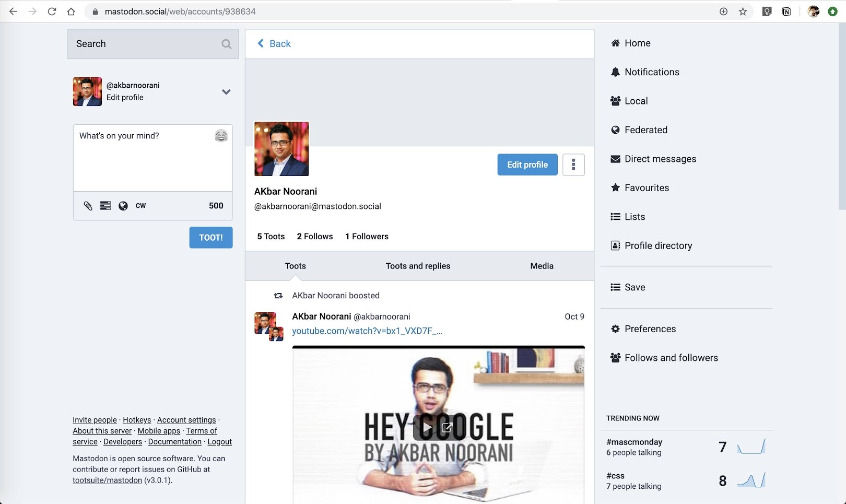
Task: Click the Edit profile button
Action: [x=527, y=165]
